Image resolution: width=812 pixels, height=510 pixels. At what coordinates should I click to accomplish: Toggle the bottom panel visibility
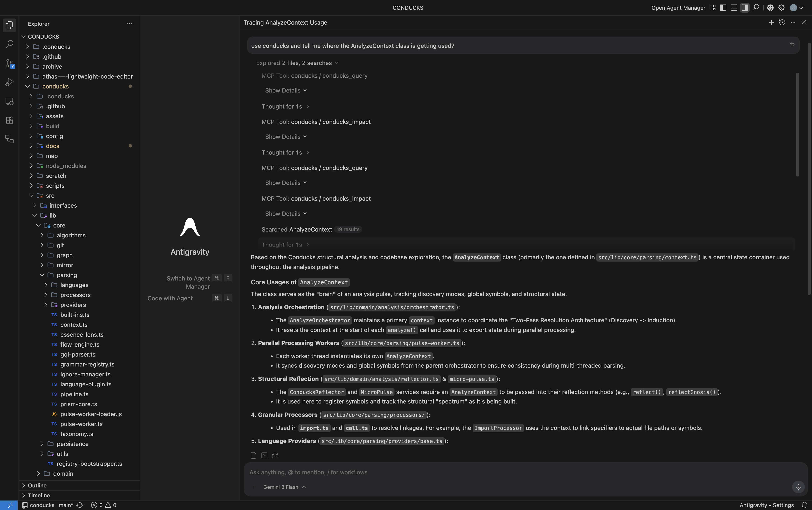[734, 8]
